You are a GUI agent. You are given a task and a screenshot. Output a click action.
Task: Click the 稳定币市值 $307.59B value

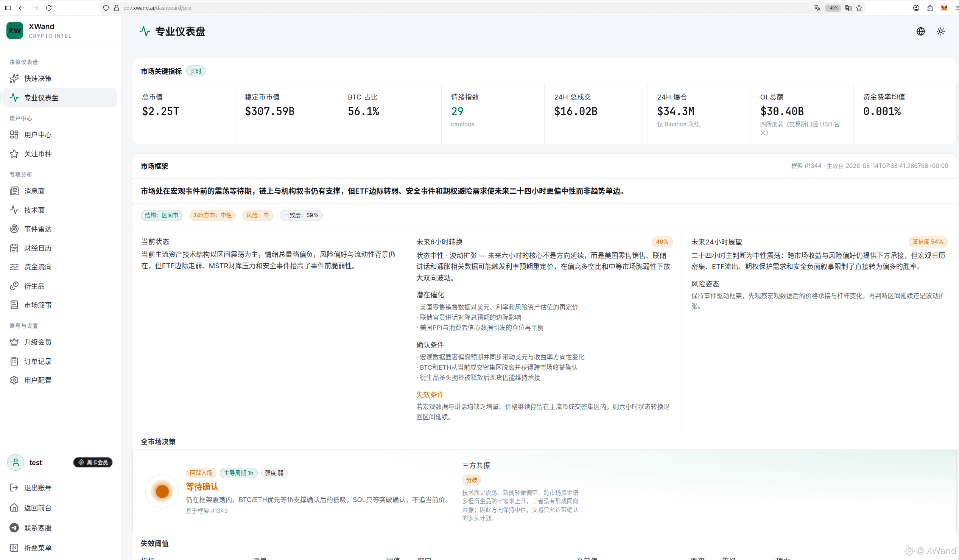(x=270, y=111)
